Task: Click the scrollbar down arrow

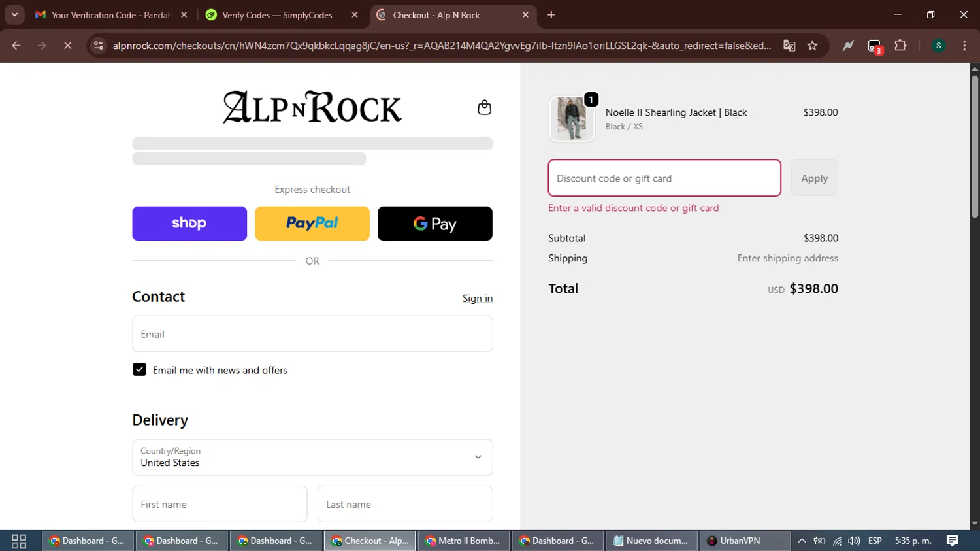Action: point(975,524)
